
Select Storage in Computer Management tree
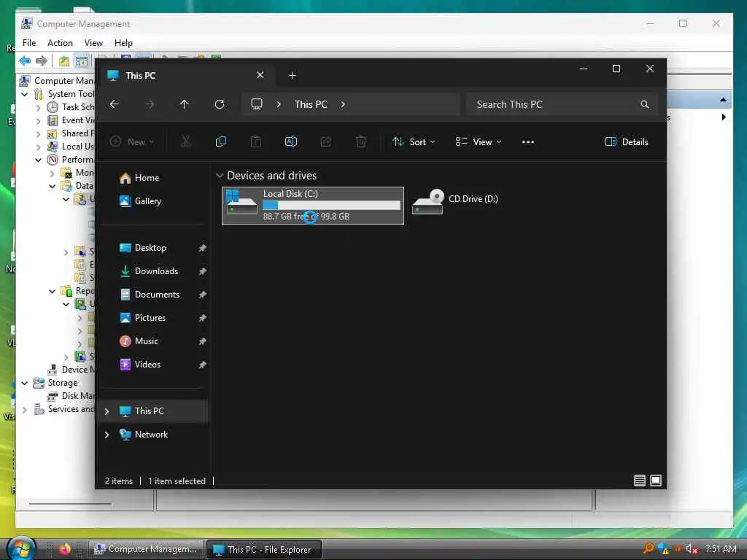pos(62,383)
